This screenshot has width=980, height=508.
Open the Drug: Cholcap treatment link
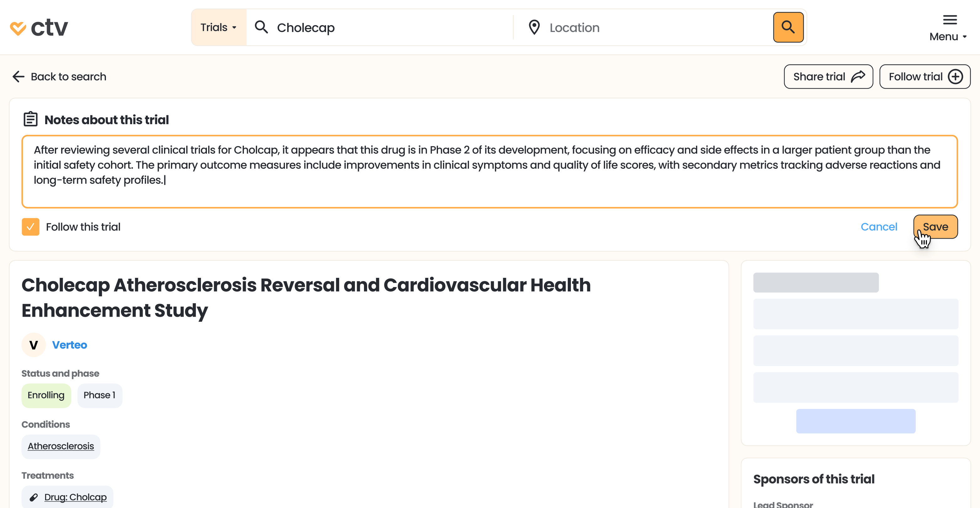tap(75, 497)
